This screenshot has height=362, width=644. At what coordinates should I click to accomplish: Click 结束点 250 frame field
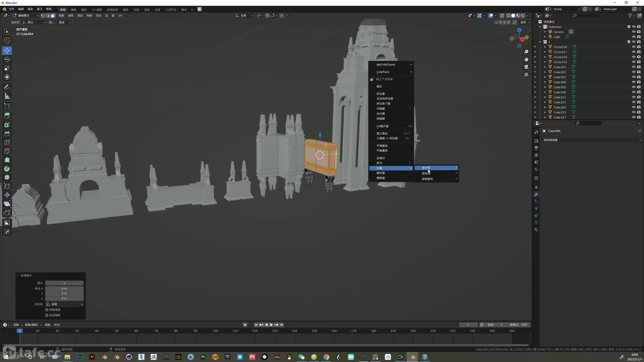point(518,325)
